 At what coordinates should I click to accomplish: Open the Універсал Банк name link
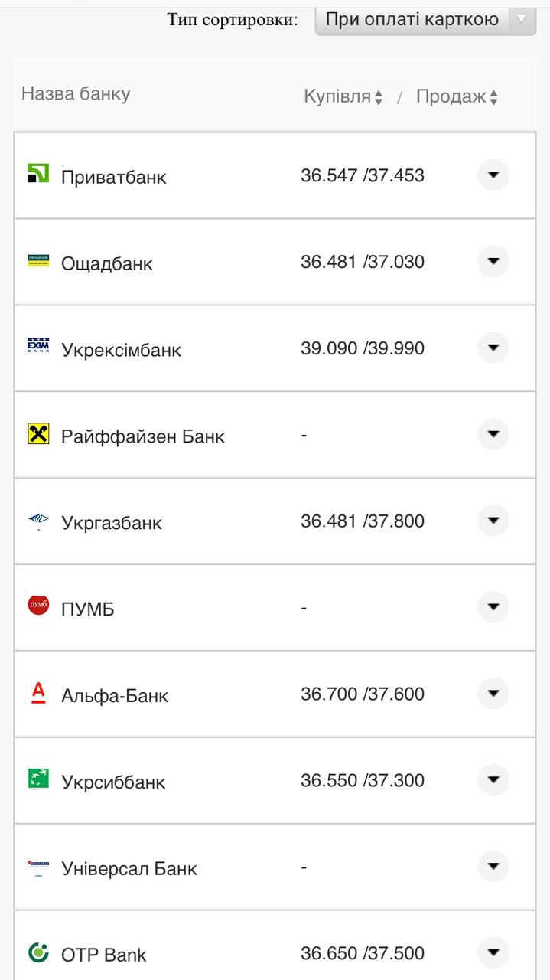(x=129, y=869)
